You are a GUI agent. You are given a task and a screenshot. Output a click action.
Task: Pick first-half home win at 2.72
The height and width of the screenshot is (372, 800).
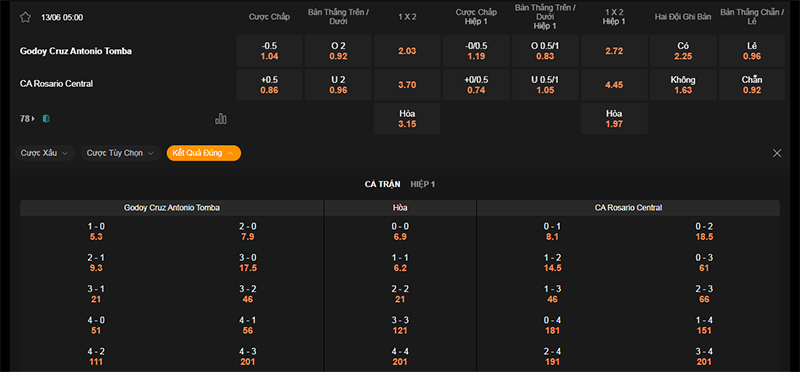(x=614, y=51)
